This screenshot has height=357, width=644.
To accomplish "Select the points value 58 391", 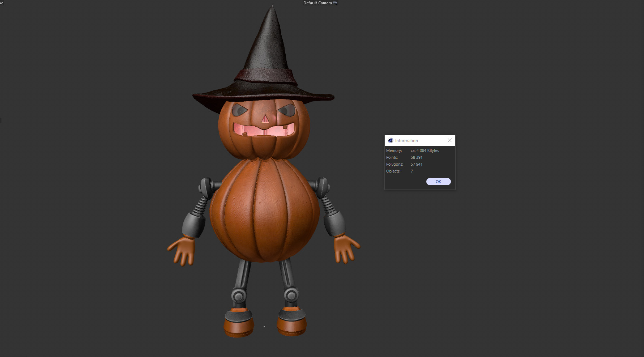I will (417, 157).
